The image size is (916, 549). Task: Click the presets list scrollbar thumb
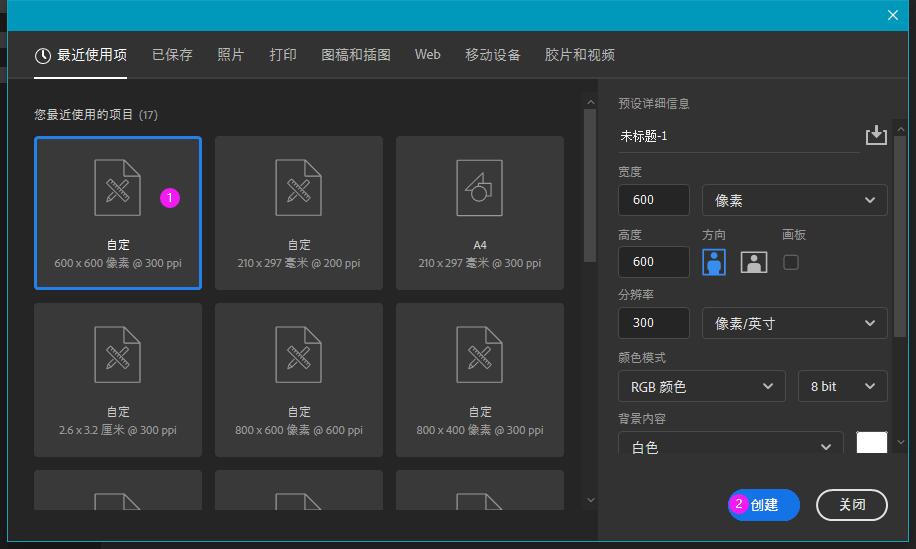(590, 186)
